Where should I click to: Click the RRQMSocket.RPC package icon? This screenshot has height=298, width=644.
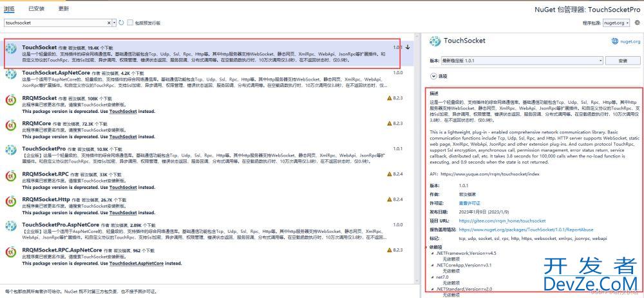point(11,175)
